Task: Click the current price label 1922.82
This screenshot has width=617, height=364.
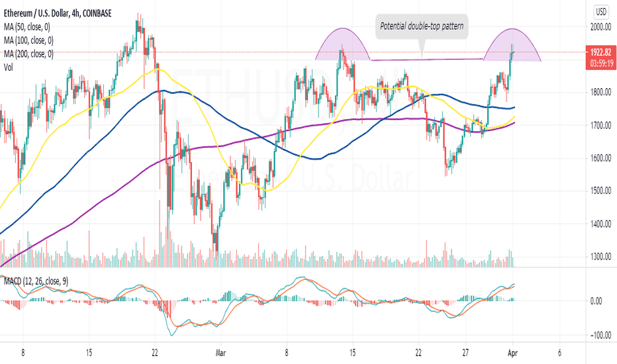Action: pyautogui.click(x=600, y=52)
